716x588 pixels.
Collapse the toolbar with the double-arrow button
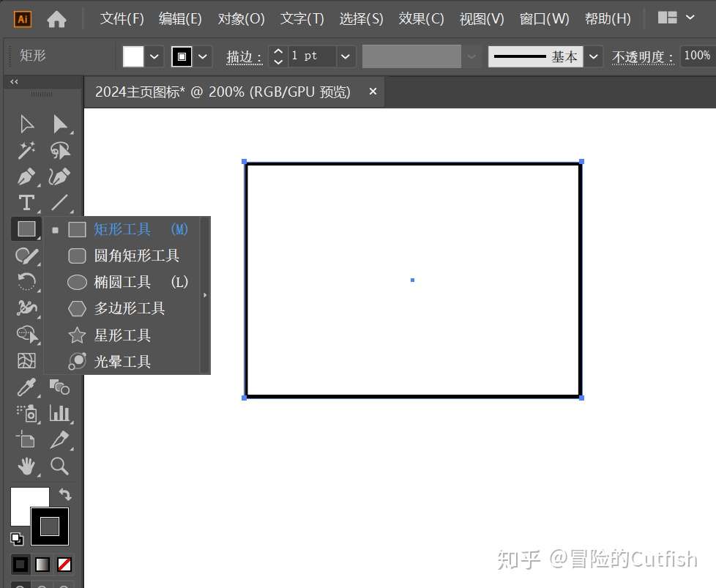point(12,82)
